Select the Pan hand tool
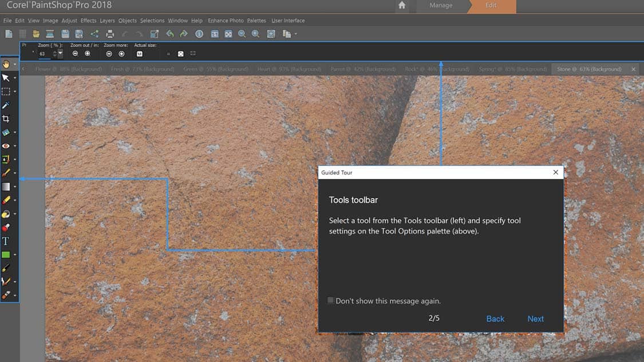644x362 pixels. point(6,64)
